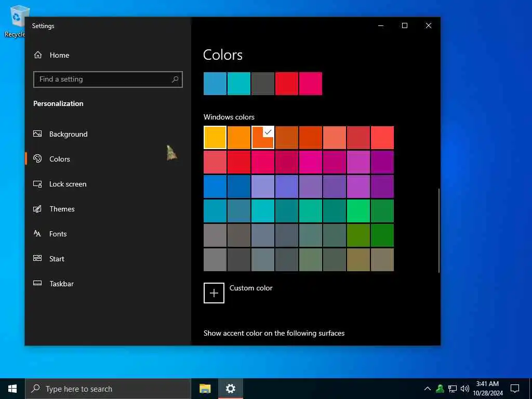
Task: Open Lock screen settings
Action: (x=68, y=184)
